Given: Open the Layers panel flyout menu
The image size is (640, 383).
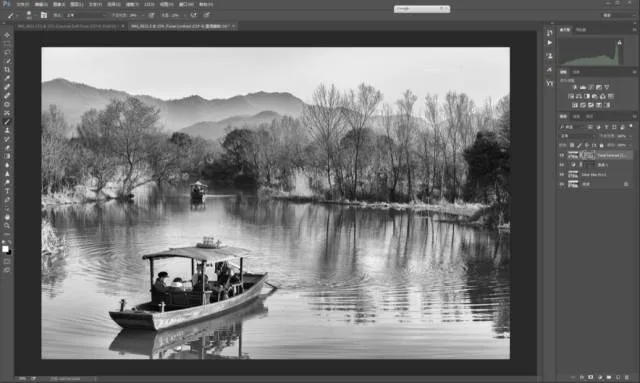Looking at the screenshot, I should click(x=635, y=116).
